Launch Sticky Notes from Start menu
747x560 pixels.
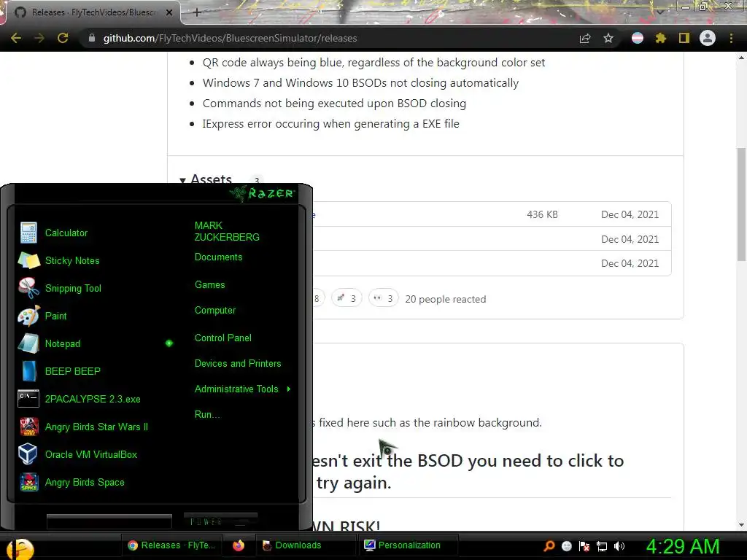(x=72, y=260)
